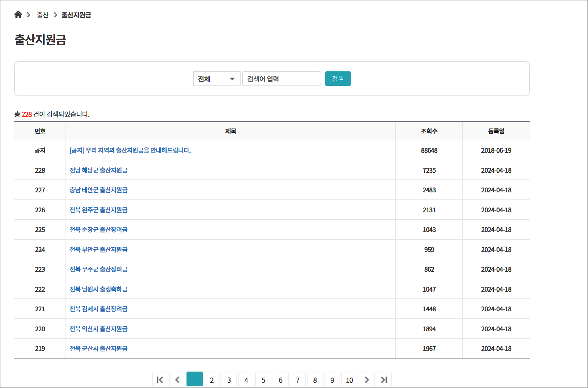Go to next page arrow icon
Image resolution: width=588 pixels, height=388 pixels.
click(367, 380)
